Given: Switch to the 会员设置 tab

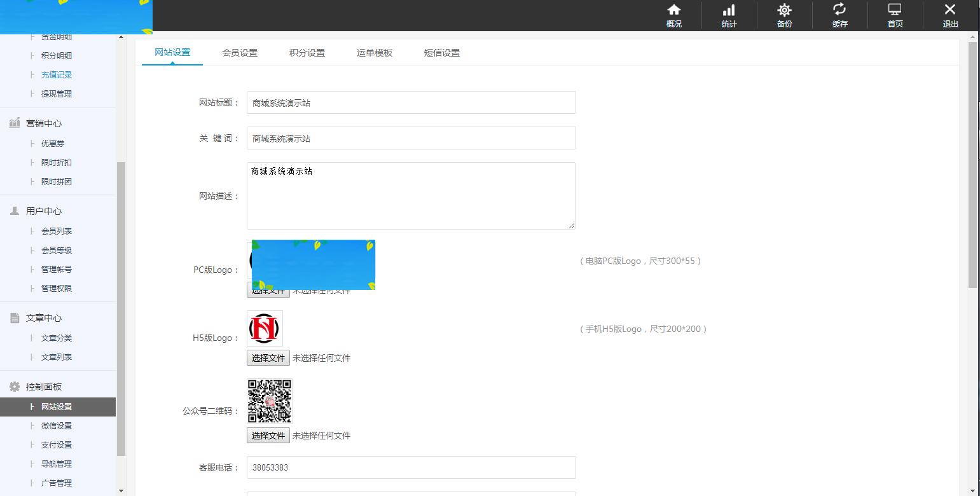Looking at the screenshot, I should (240, 53).
